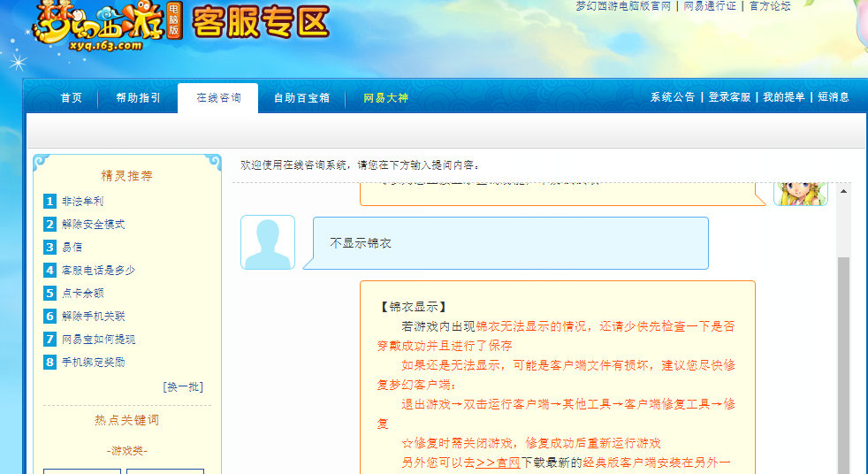
Task: Click the 梦幻西游 xyq.163.com logo
Action: point(108,26)
